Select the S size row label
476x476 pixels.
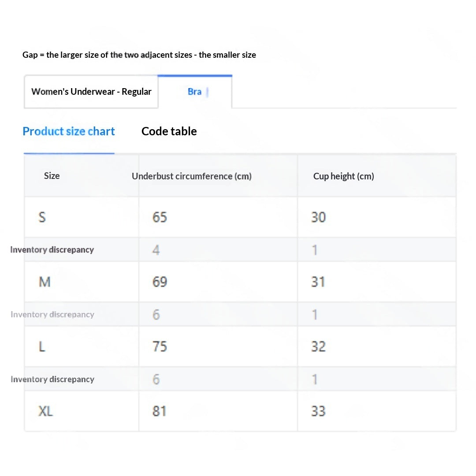click(x=42, y=217)
